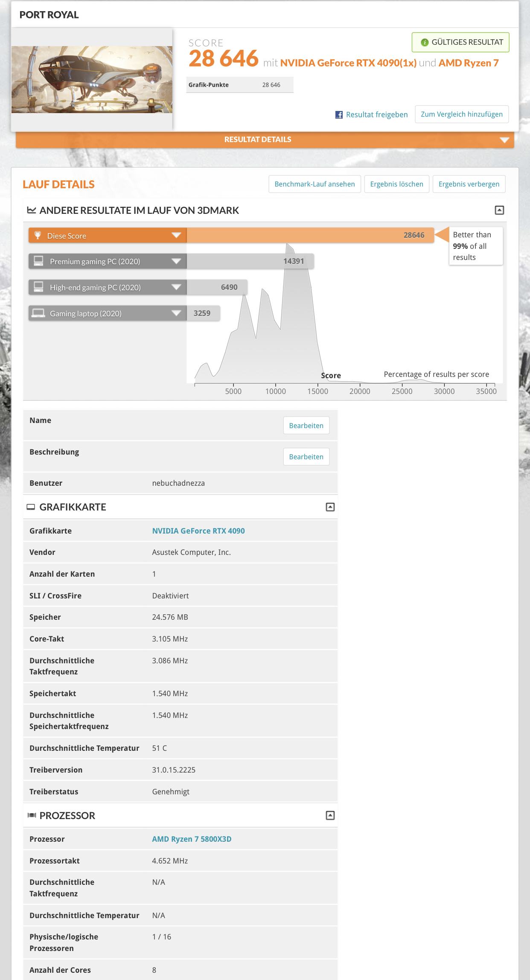Click the LAUF DETAILS heading
530x980 pixels.
coord(58,184)
